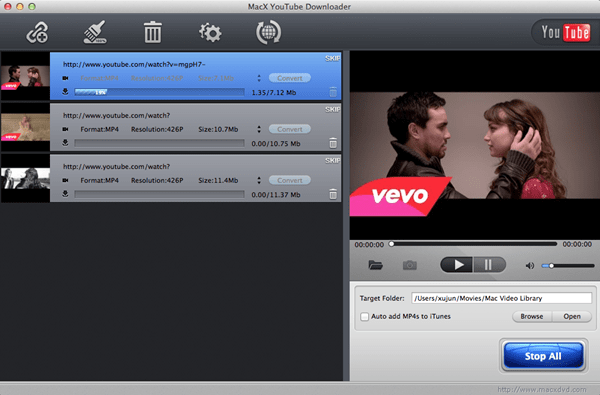Click download icon of the 11.37 Mb item
Screen dimensions: 600x395
tap(65, 194)
